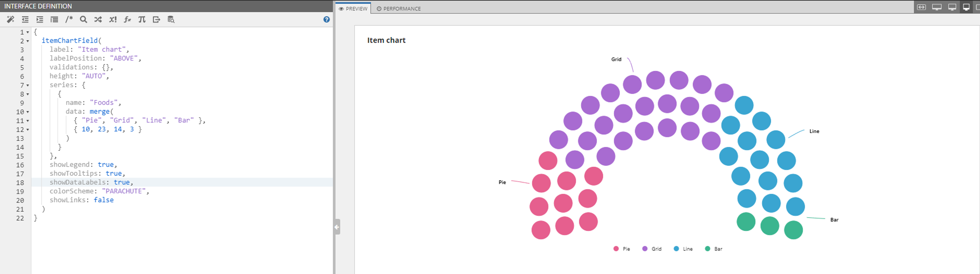Image resolution: width=980 pixels, height=274 pixels.
Task: Click the auto-indent lines icon
Action: coord(54,19)
